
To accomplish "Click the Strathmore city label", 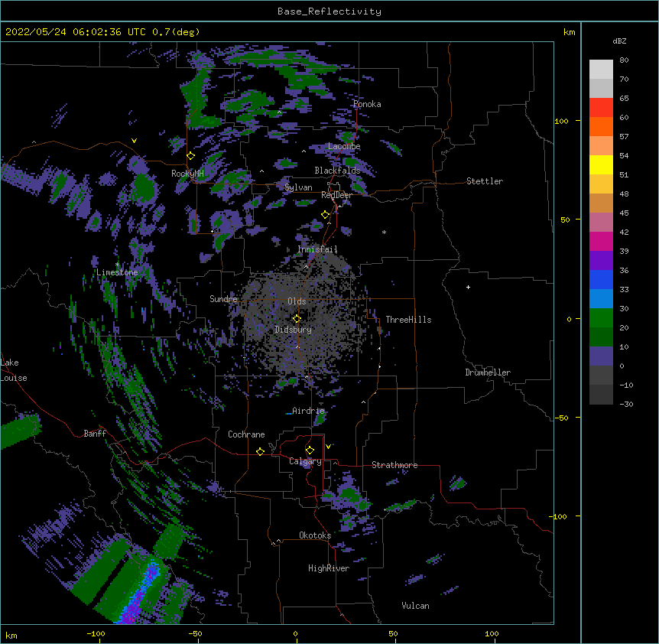I will pos(394,465).
